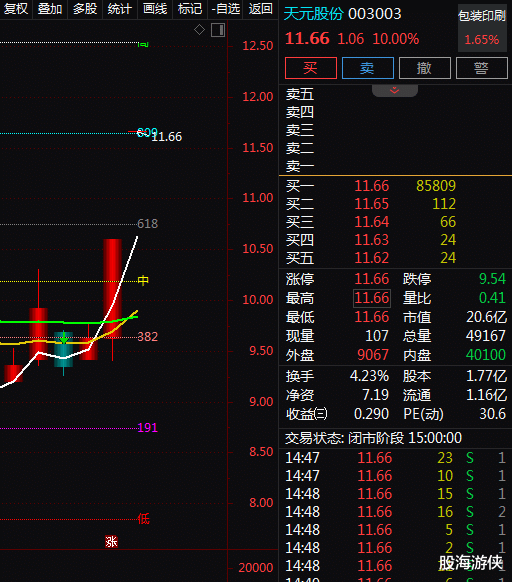Viewport: 512px width, 582px height.
Task: Click the 涨 marker under the chart
Action: [111, 542]
